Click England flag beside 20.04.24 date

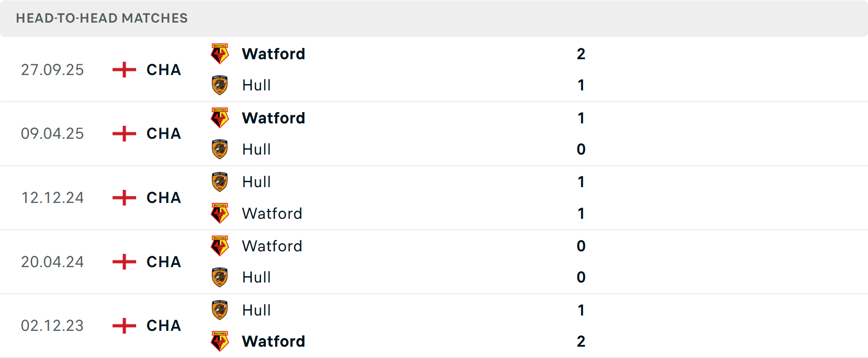point(124,262)
